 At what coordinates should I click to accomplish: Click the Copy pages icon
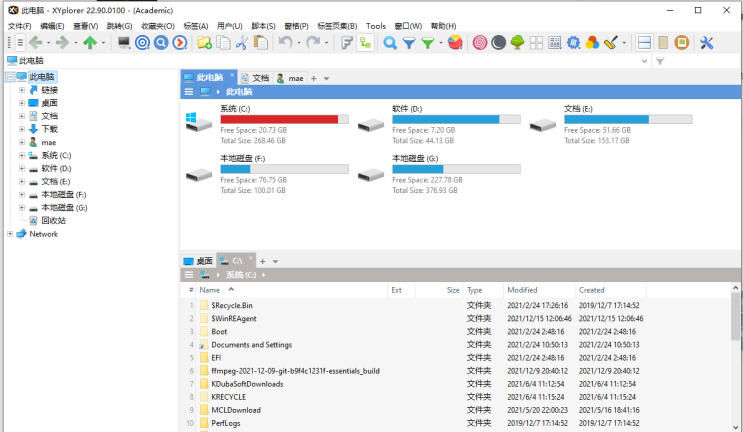coord(223,43)
